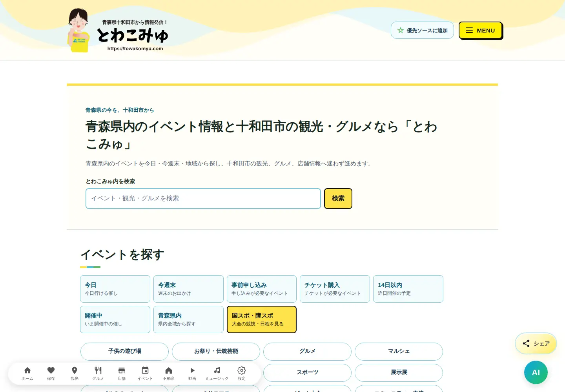Choose the スポーツ category pill
This screenshot has height=392, width=565.
[307, 372]
